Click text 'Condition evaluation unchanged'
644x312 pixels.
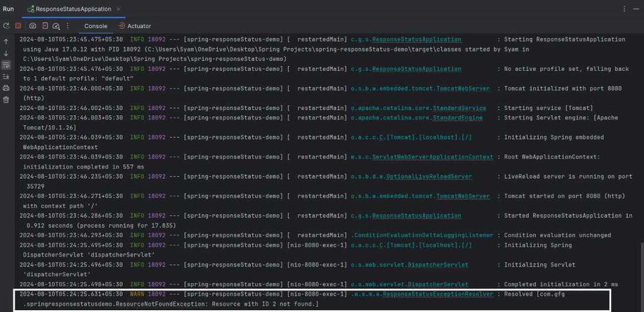557,235
